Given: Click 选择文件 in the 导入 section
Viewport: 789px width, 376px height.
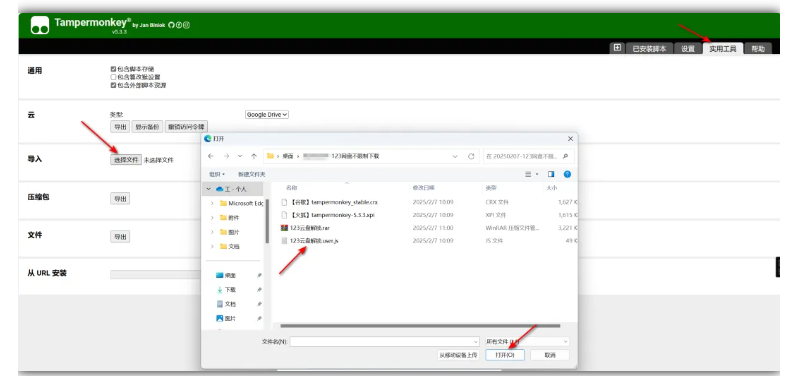Looking at the screenshot, I should [x=126, y=160].
